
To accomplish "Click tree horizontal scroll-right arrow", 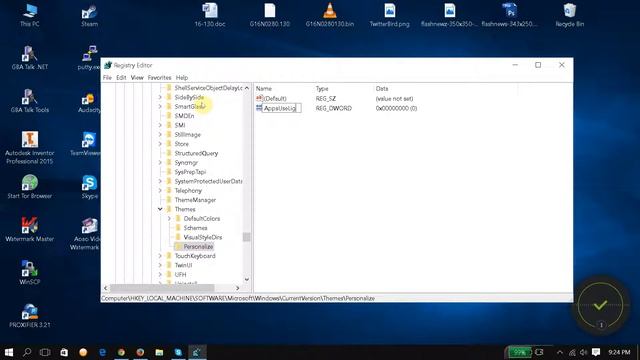I will (238, 288).
